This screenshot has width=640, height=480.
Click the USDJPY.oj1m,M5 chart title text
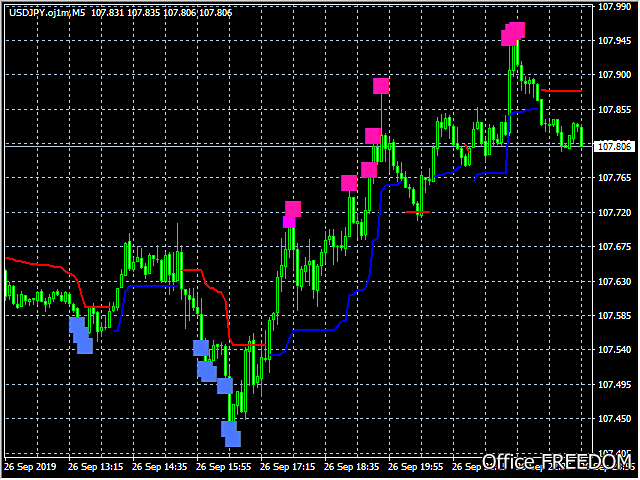(x=47, y=13)
